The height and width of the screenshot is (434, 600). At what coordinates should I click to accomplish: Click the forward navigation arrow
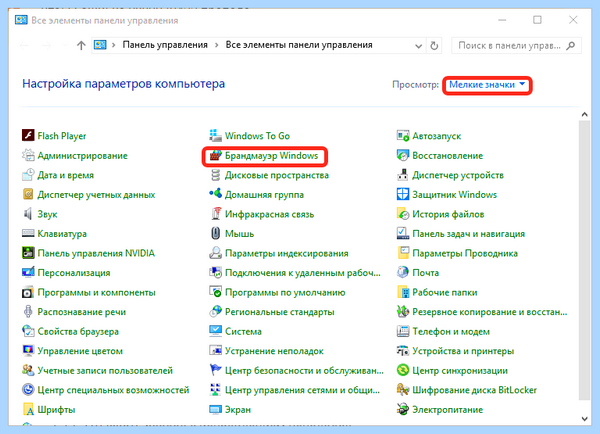click(x=47, y=46)
